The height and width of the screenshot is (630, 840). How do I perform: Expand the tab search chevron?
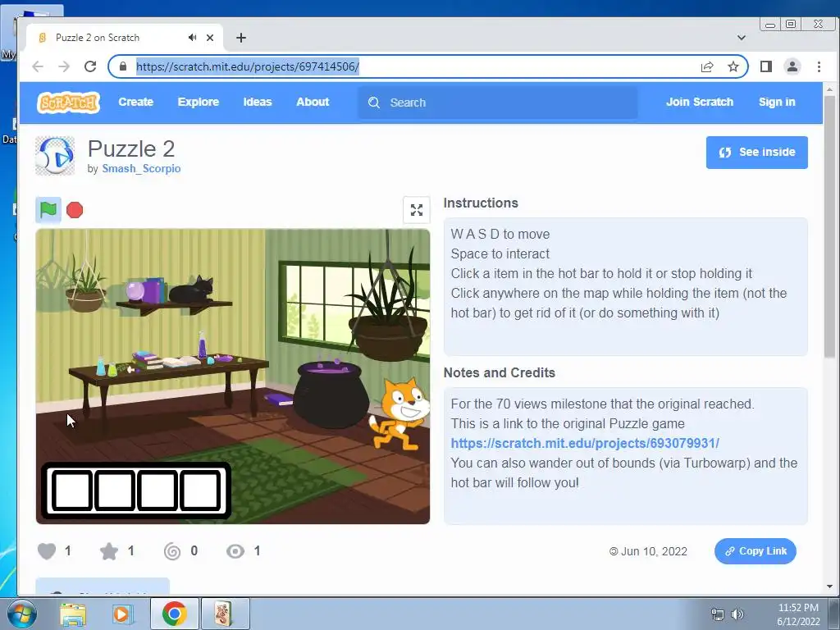click(x=742, y=38)
